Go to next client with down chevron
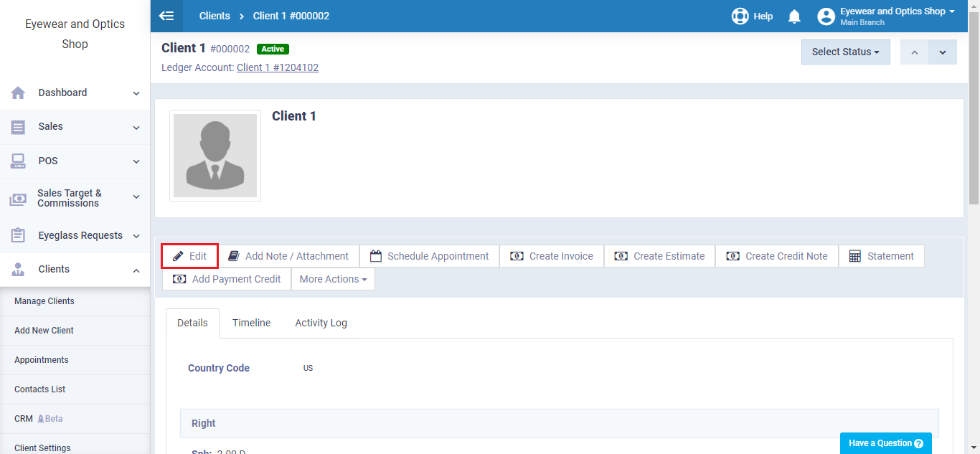The image size is (980, 454). click(x=943, y=52)
